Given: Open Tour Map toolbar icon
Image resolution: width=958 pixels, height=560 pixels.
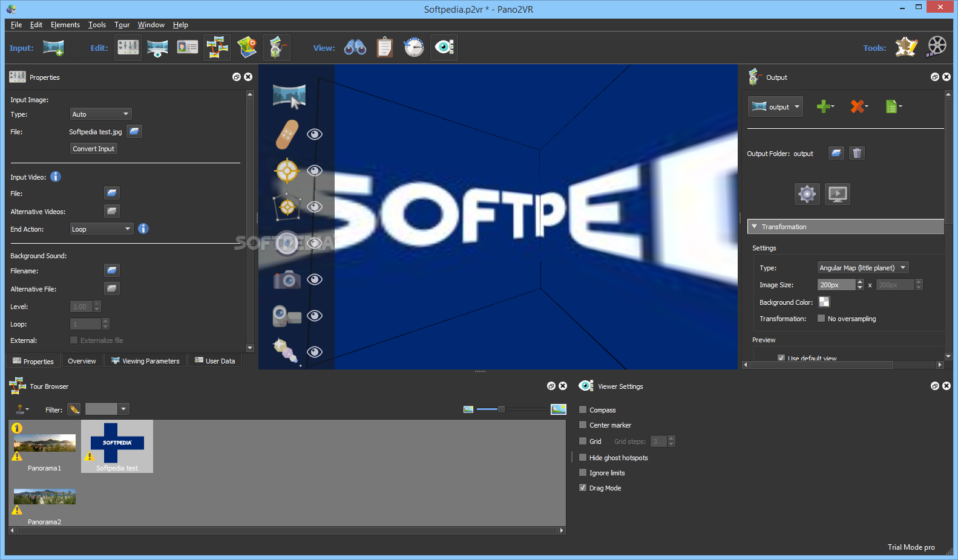Looking at the screenshot, I should (x=247, y=47).
